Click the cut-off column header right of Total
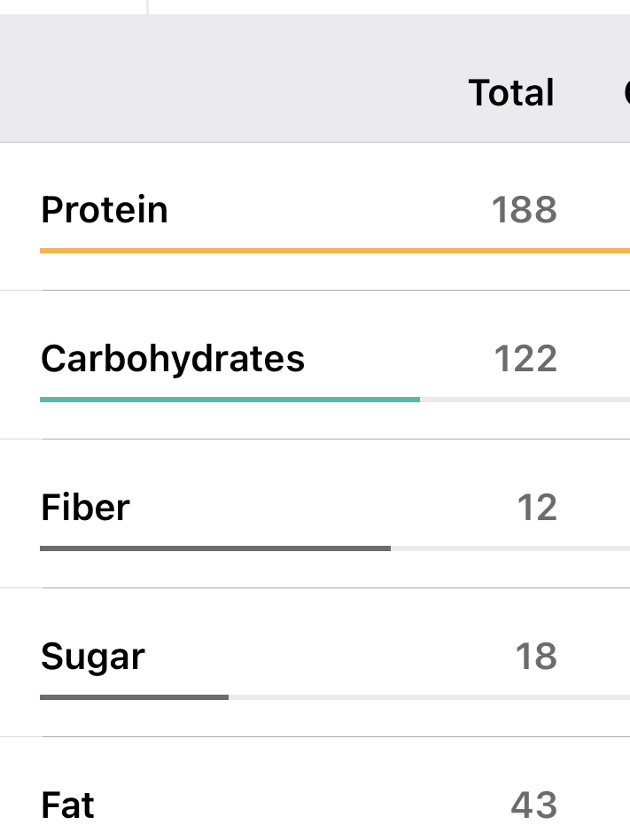 (x=626, y=92)
